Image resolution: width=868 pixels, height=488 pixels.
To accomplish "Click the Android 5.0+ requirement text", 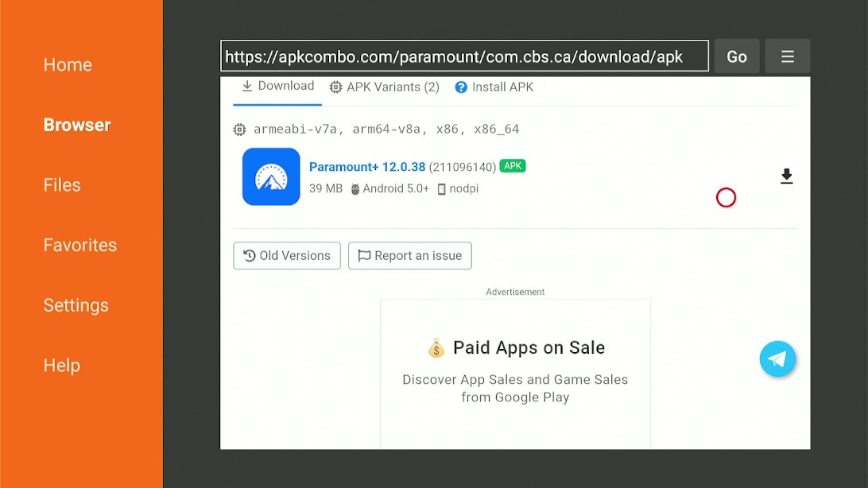I will click(x=396, y=188).
